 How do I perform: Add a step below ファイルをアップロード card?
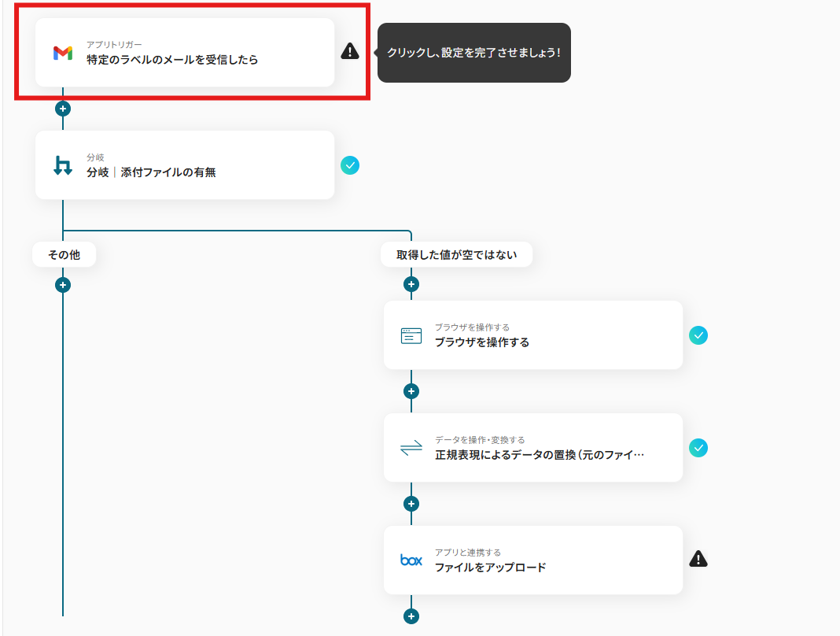coord(411,616)
